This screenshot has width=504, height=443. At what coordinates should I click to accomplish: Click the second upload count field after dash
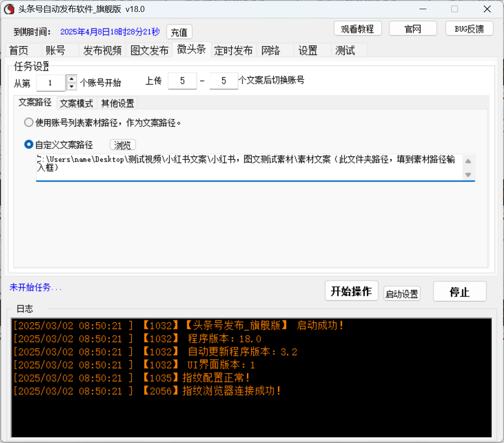tap(224, 81)
